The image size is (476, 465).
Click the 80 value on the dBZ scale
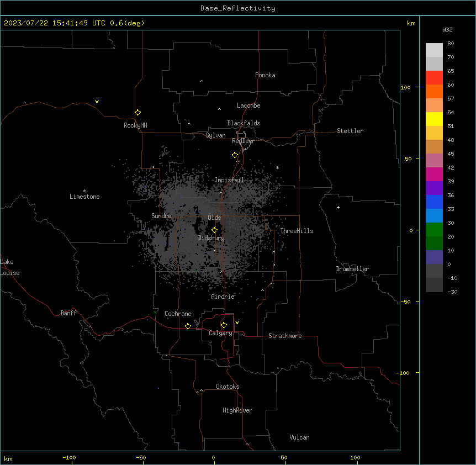point(451,44)
